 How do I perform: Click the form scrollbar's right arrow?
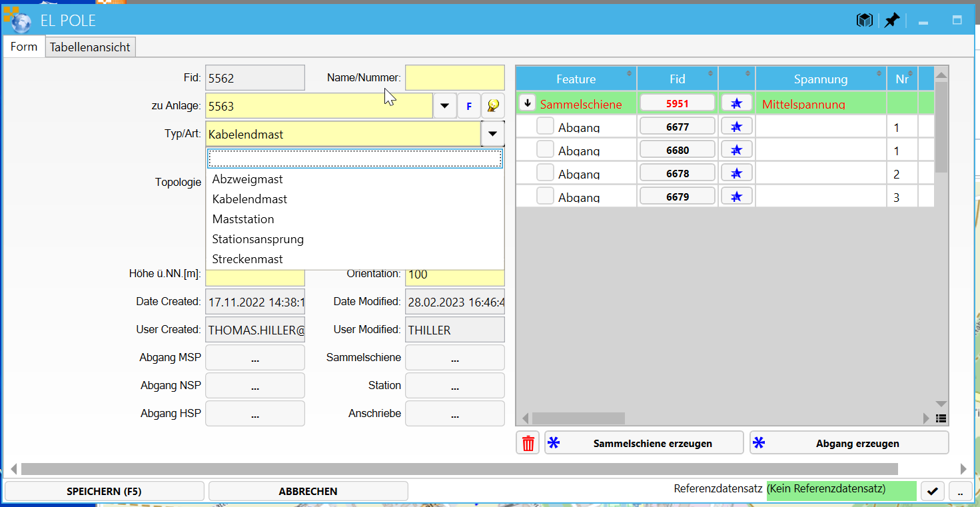coord(963,468)
